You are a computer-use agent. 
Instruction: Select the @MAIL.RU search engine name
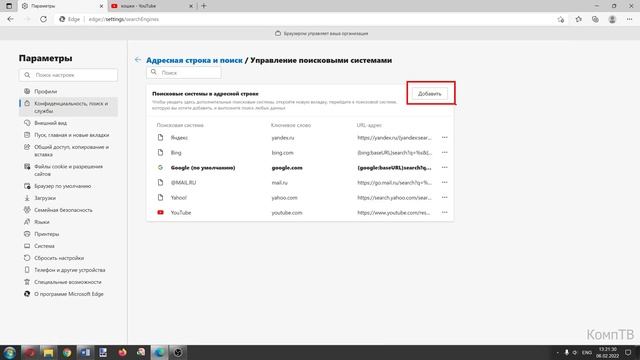183,182
